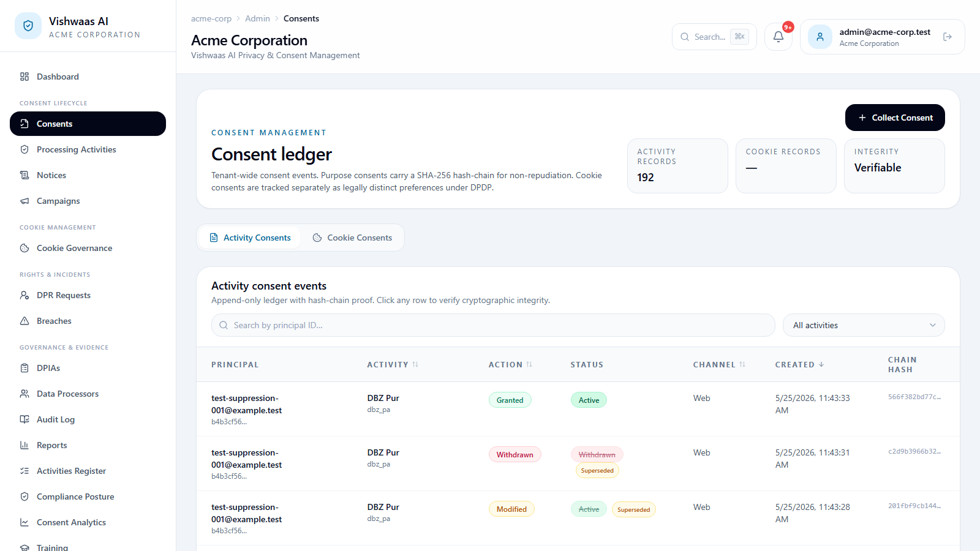Click DBZ Pur activity in Withdrawn row
The height and width of the screenshot is (551, 980).
coord(383,452)
